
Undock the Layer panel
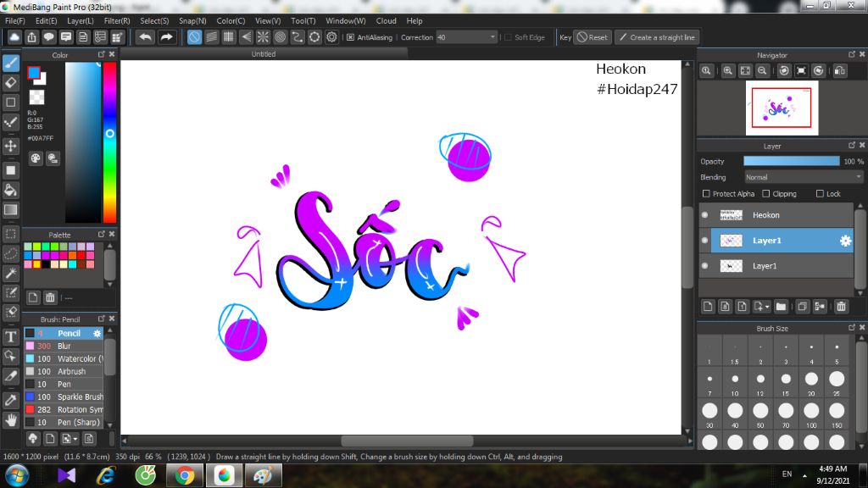click(851, 145)
